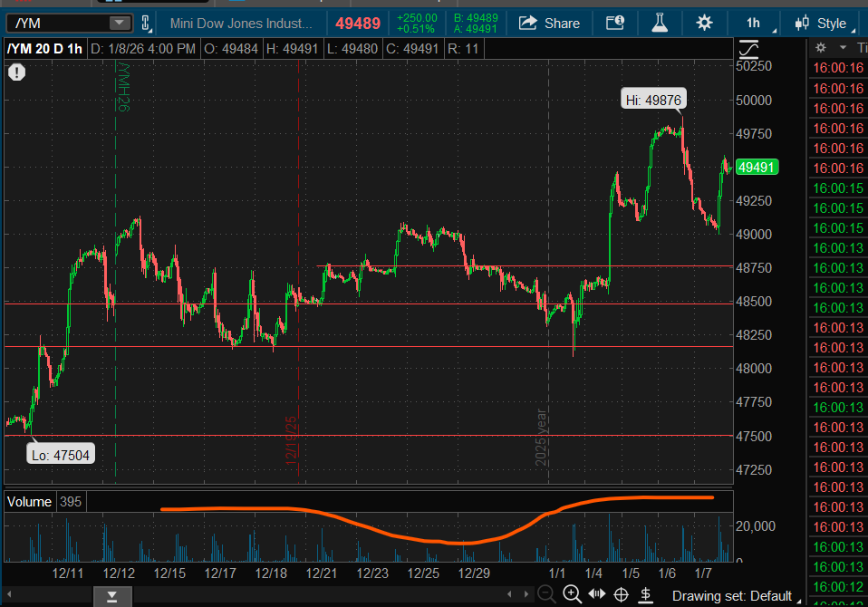The image size is (868, 607).
Task: Click the Mini Dow Jones Indust... description
Action: pyautogui.click(x=241, y=24)
